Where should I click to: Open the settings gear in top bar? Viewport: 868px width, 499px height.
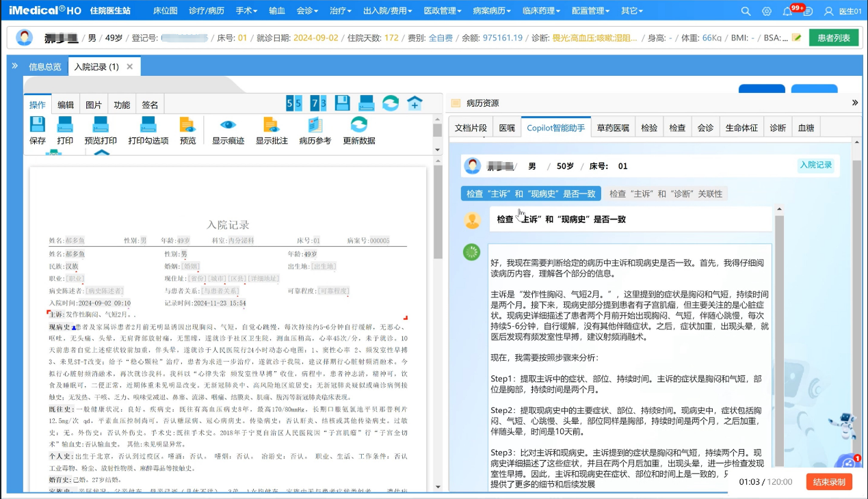(x=767, y=11)
